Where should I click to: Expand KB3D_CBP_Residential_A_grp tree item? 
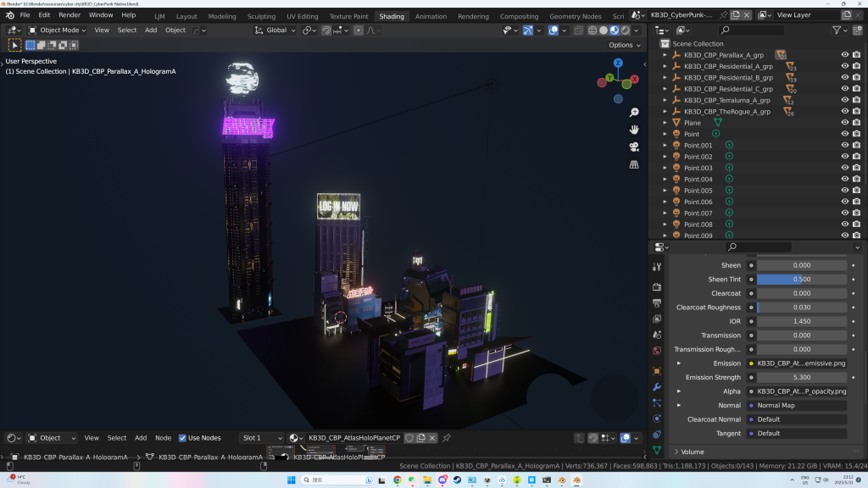665,66
